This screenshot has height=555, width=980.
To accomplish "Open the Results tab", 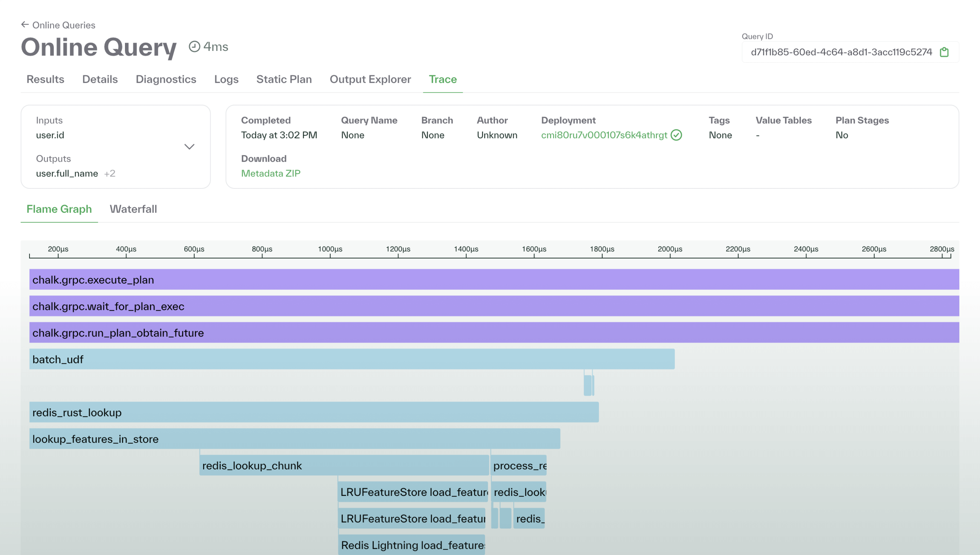I will pyautogui.click(x=45, y=79).
